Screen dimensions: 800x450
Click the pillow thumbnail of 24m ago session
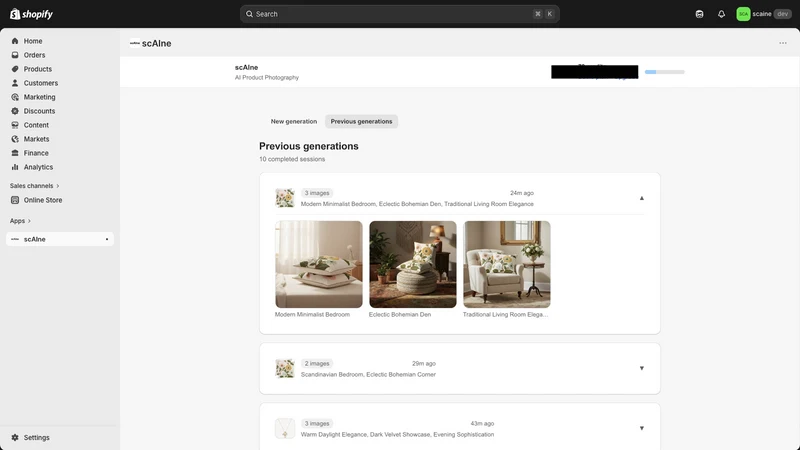[x=285, y=198]
